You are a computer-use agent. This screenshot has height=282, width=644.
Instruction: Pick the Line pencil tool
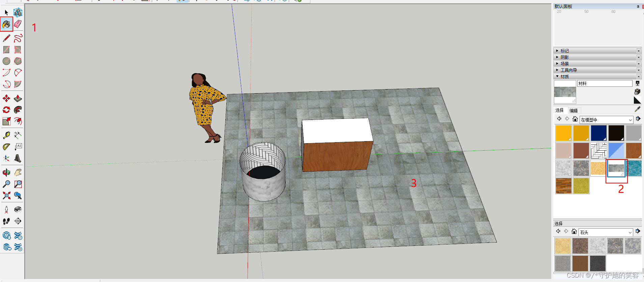coord(6,38)
